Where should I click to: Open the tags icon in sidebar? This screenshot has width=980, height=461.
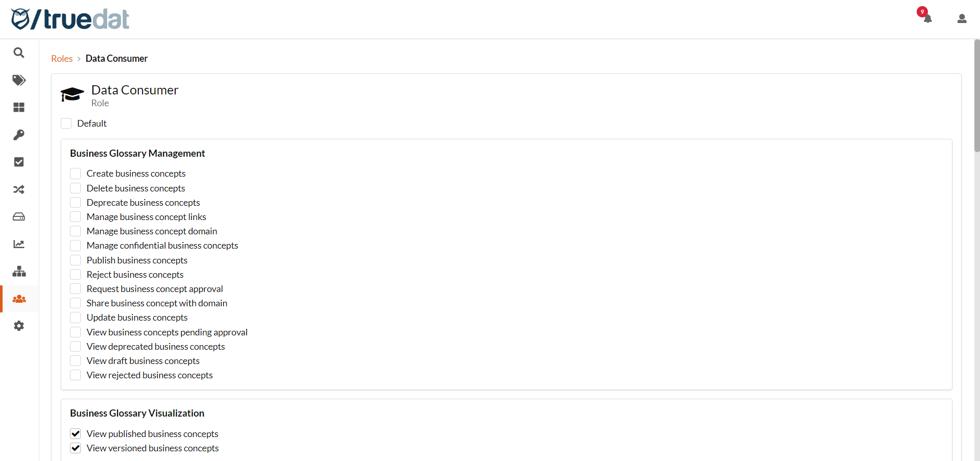click(x=19, y=80)
